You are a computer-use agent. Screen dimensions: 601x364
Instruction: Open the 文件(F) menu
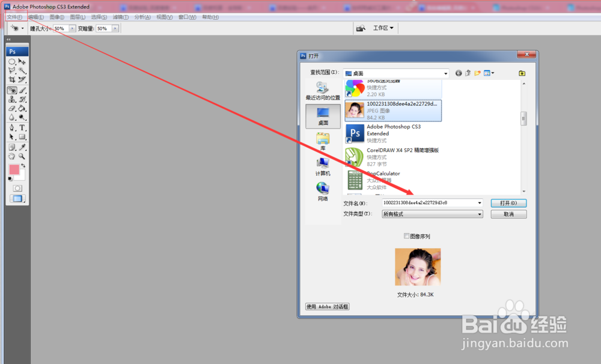coord(14,17)
